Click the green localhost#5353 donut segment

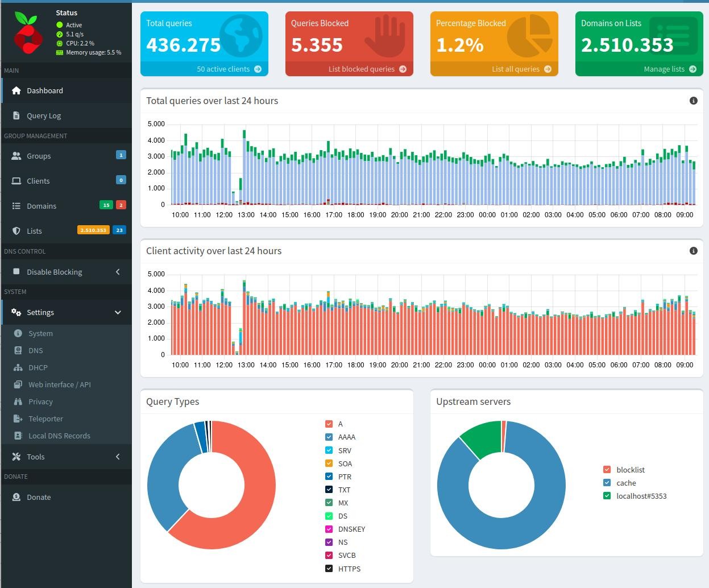click(x=482, y=440)
